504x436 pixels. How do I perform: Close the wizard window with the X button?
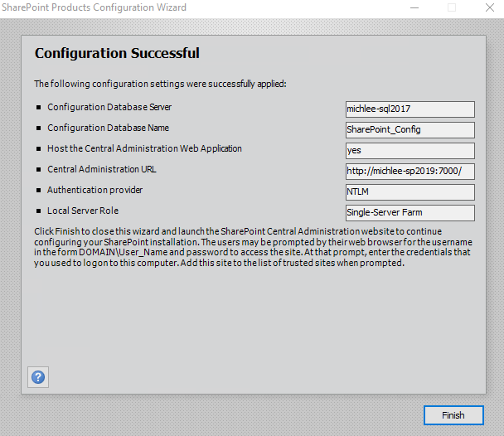490,7
